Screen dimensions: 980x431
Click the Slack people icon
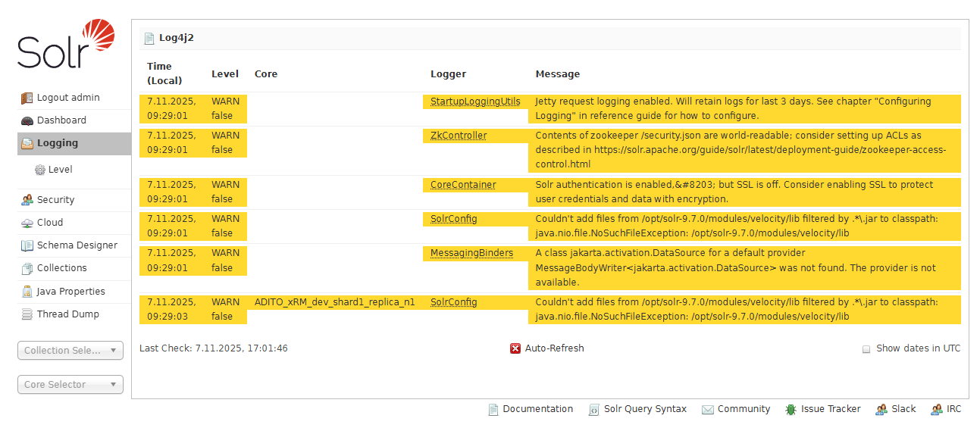click(881, 409)
